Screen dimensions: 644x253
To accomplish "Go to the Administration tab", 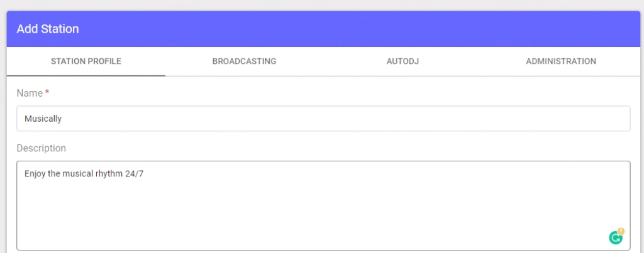I will coord(560,62).
